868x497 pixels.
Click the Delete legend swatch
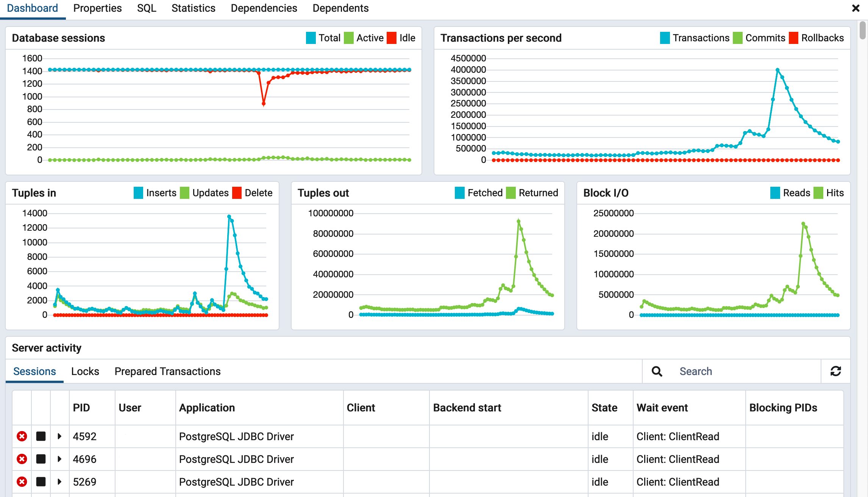click(237, 193)
